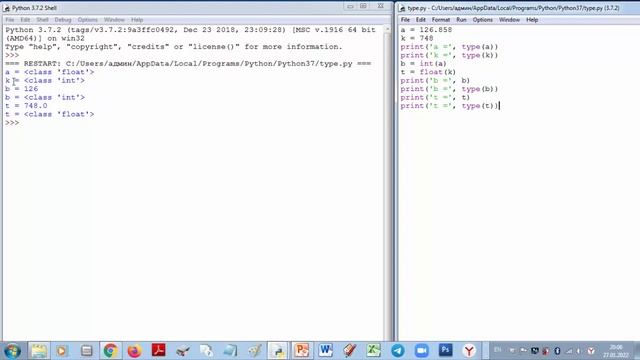Click the Bluetooth tray icon

(x=557, y=351)
